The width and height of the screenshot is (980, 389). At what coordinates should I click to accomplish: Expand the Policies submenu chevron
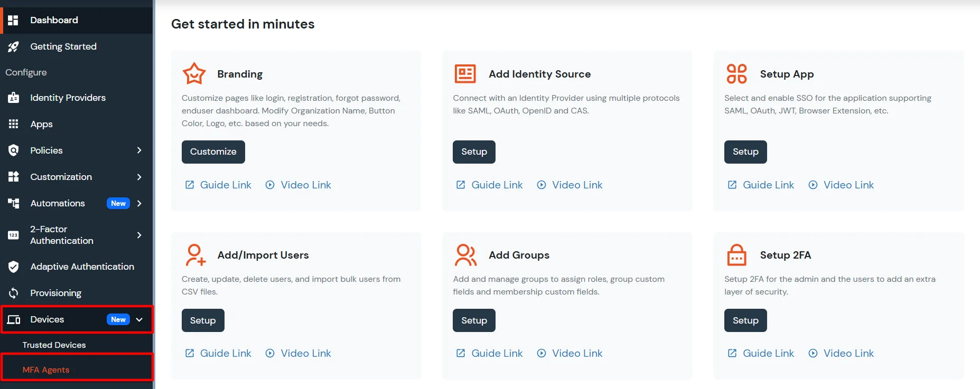[x=139, y=150]
